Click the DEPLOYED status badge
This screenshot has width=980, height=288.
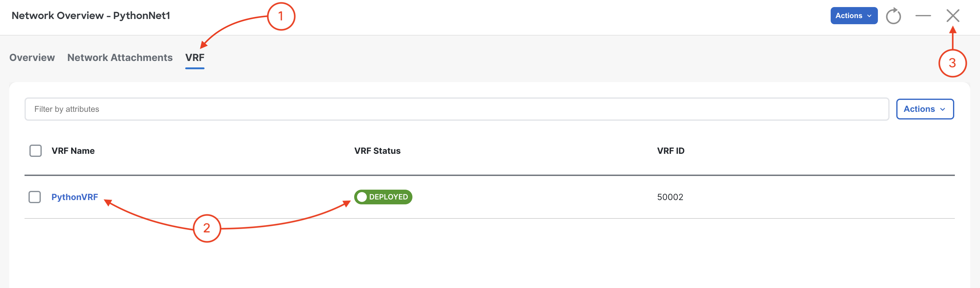point(383,197)
